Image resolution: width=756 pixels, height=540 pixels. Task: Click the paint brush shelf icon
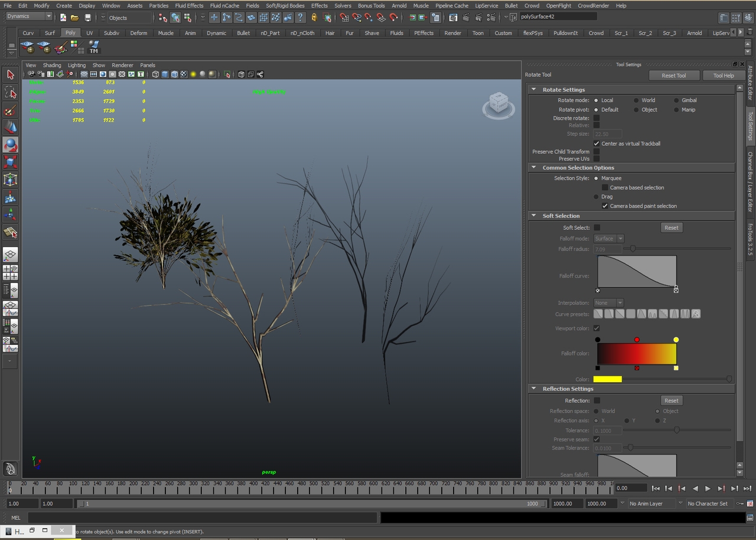pos(60,47)
